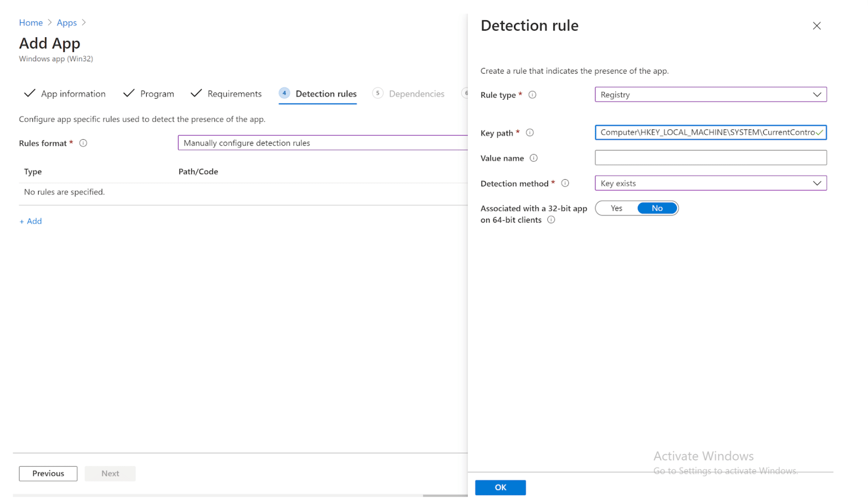868x499 pixels.
Task: Dismiss the Detection rule panel
Action: tap(817, 26)
